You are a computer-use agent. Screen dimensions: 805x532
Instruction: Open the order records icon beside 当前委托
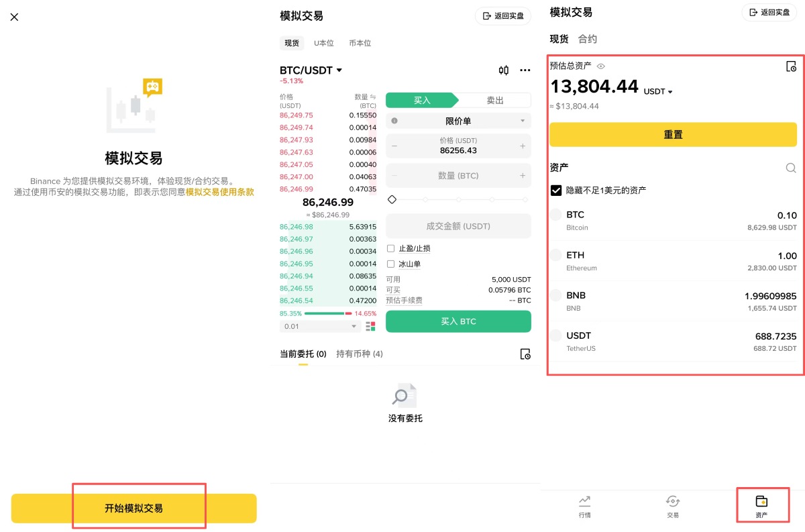click(x=525, y=354)
